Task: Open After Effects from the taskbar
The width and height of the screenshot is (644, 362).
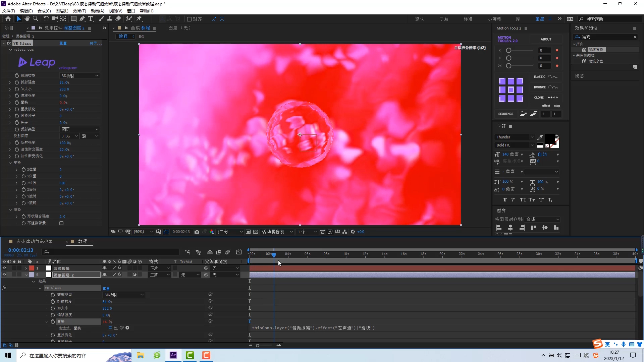Action: pyautogui.click(x=173, y=355)
